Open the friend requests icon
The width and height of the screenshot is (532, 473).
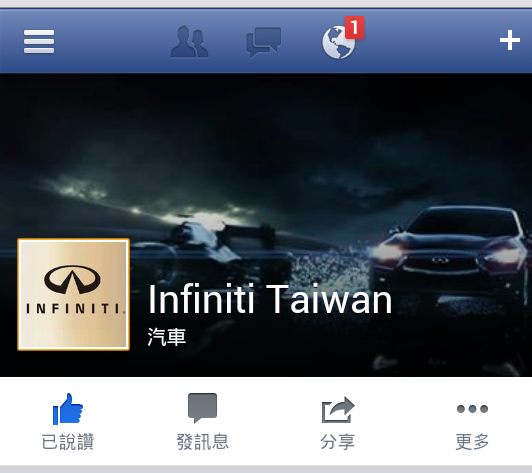[189, 42]
